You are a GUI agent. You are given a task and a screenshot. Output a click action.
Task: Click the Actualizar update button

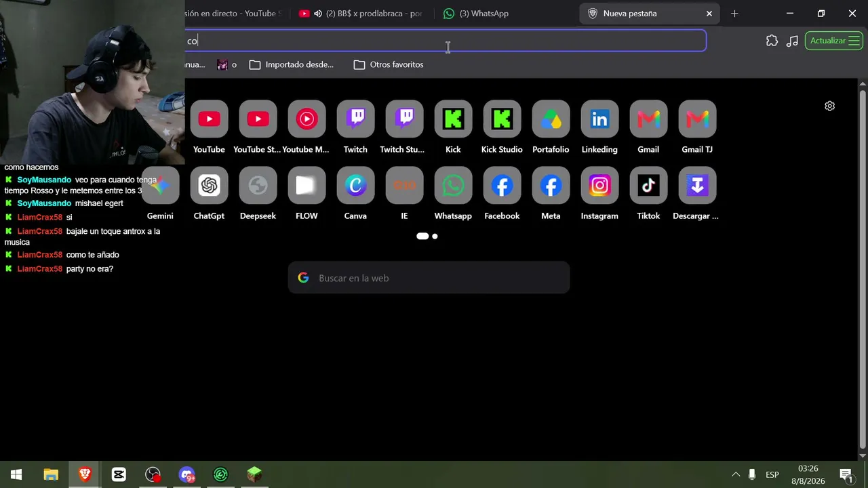834,41
